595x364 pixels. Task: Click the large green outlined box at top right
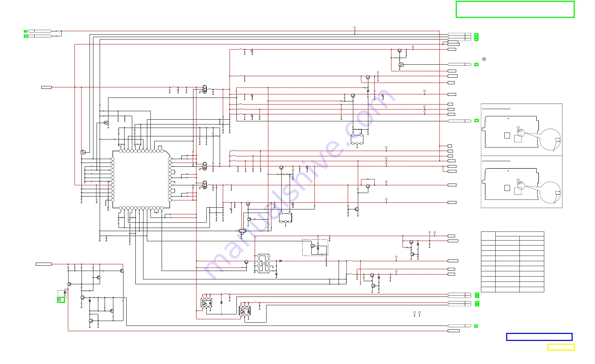pos(515,9)
